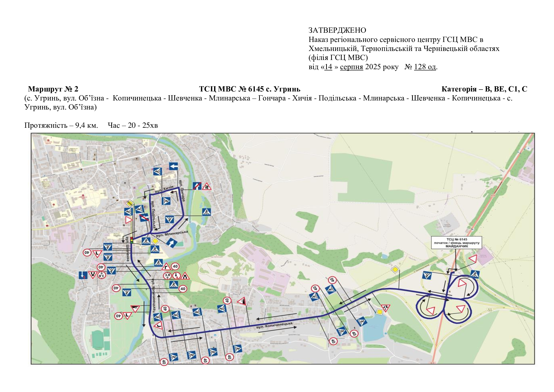Click the "вул. Млинарська" street label
Viewport: 554px width, 392px height.
pos(172,233)
